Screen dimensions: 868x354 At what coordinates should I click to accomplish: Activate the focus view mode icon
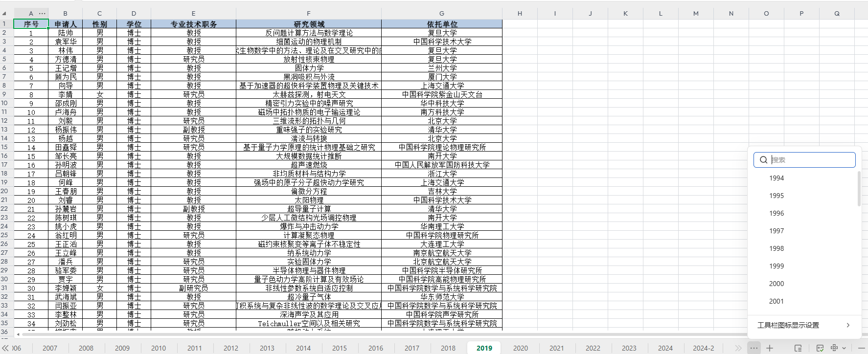pyautogui.click(x=835, y=348)
